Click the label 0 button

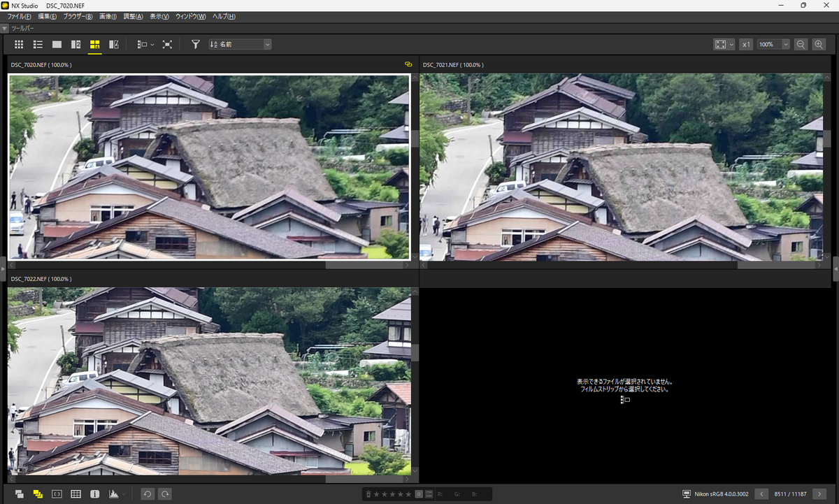[x=419, y=494]
